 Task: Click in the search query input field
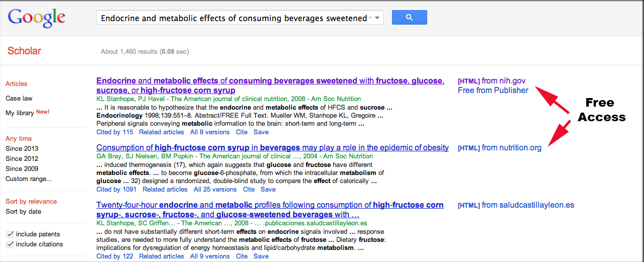pos(234,18)
